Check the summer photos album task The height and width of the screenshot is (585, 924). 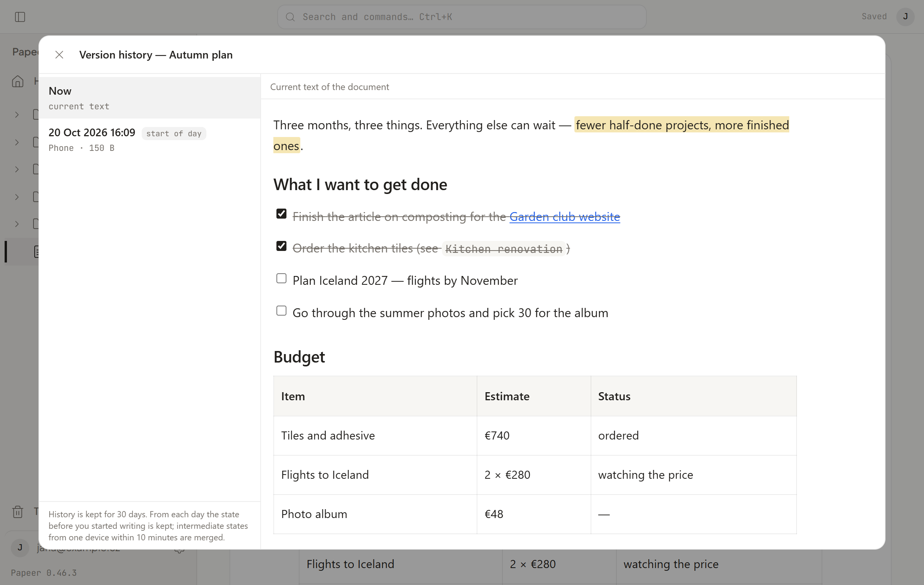point(281,311)
